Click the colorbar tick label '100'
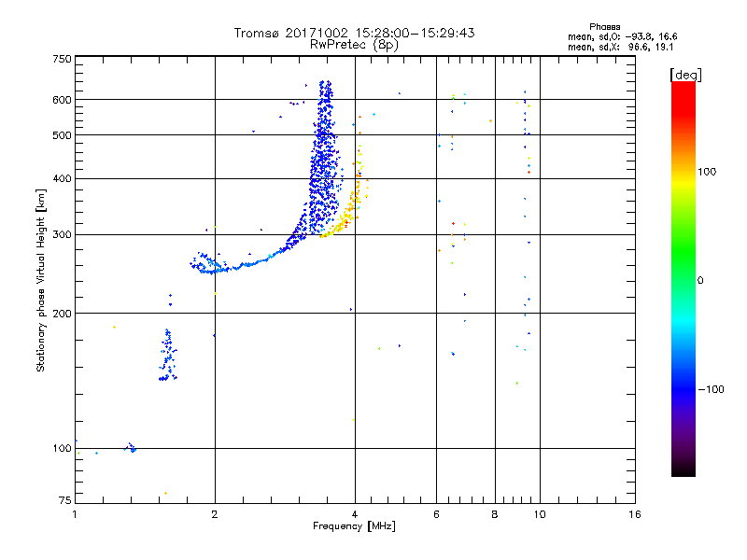 click(x=707, y=172)
